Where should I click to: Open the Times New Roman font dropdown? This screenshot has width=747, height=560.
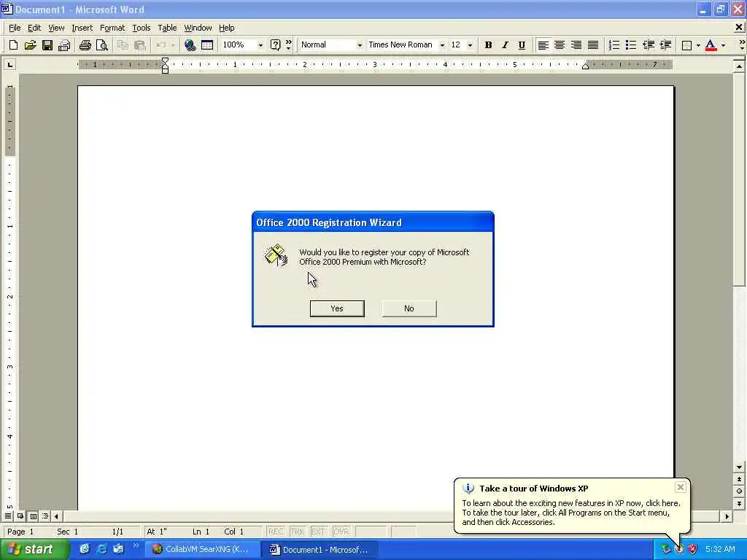click(x=442, y=45)
